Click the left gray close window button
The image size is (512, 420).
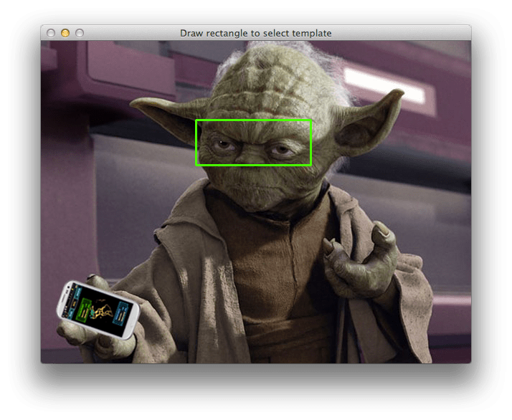(51, 33)
